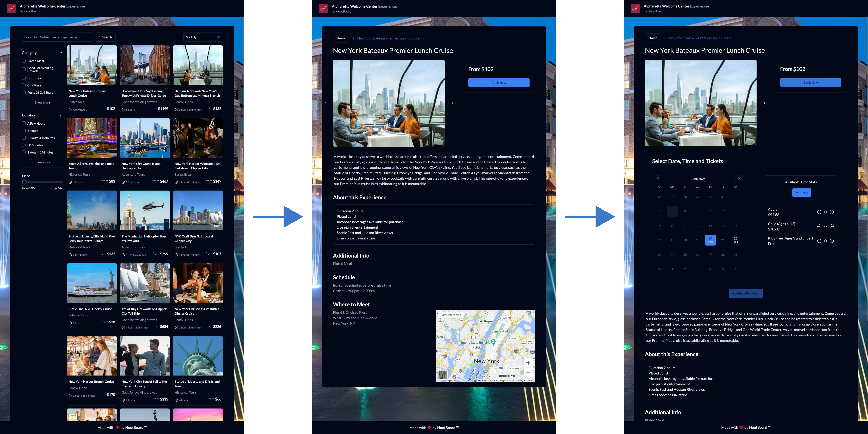Show previous cruise photo in right panel
The width and height of the screenshot is (868, 434).
pos(637,103)
